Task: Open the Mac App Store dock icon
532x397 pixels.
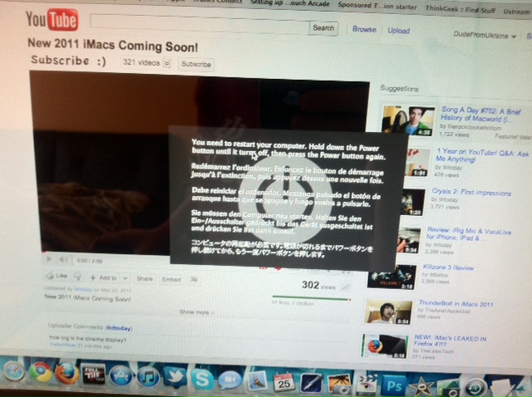Action: pyautogui.click(x=121, y=375)
